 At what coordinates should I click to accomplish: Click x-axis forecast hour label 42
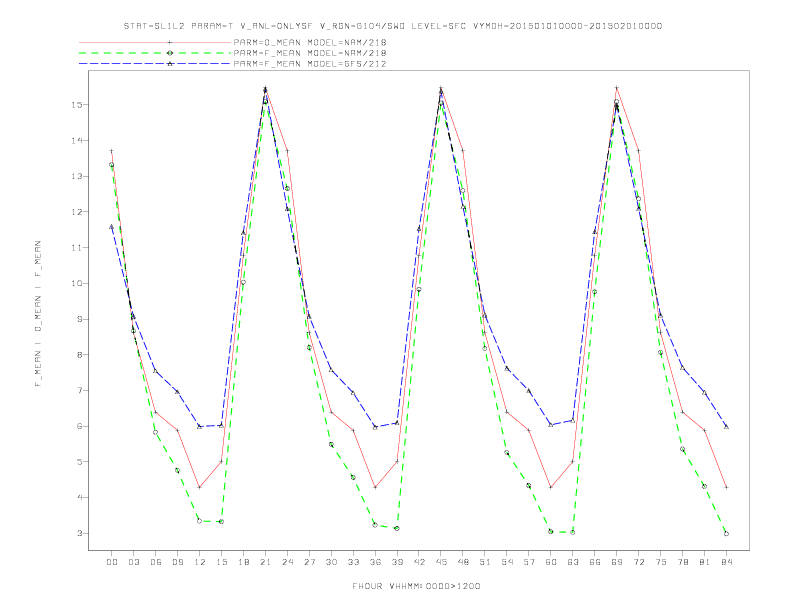pyautogui.click(x=419, y=562)
